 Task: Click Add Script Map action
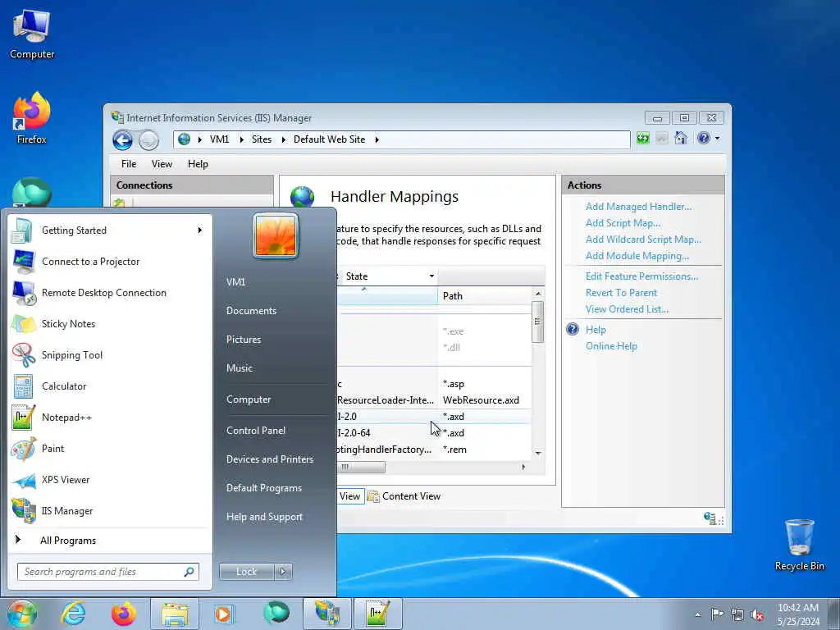click(x=623, y=223)
